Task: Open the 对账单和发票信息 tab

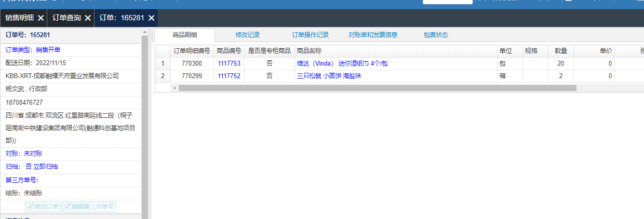Action: click(x=373, y=35)
